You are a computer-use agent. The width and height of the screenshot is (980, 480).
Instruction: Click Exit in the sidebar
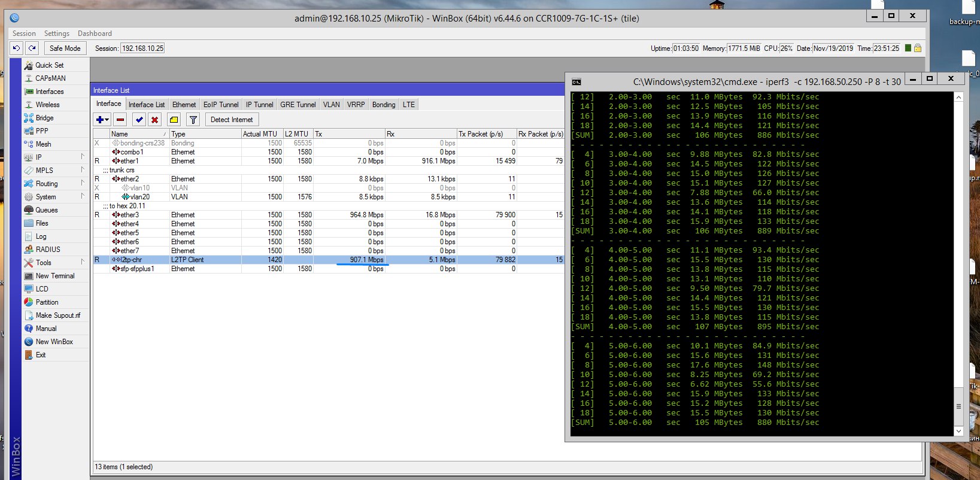click(x=40, y=354)
